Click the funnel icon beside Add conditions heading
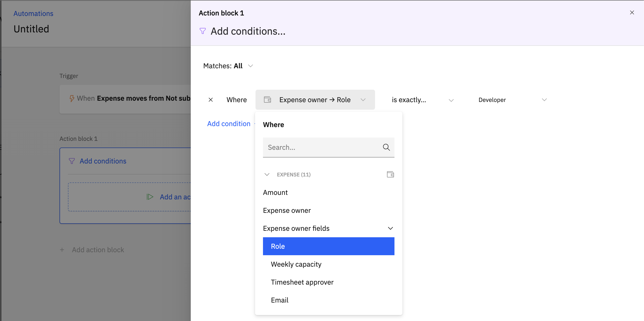 click(202, 31)
